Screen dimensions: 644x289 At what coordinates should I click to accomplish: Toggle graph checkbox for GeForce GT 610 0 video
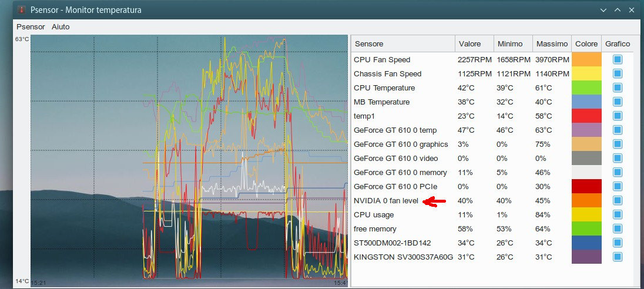[x=618, y=158]
